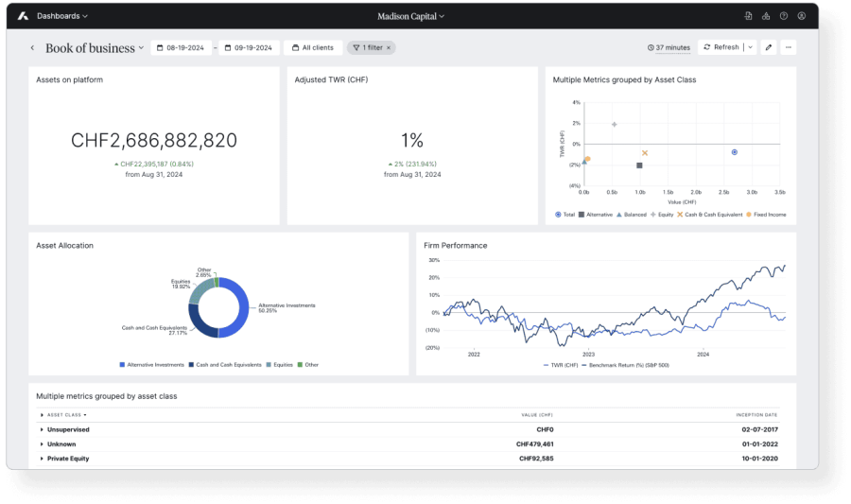The height and width of the screenshot is (504, 851).
Task: Open the help question mark icon
Action: pyautogui.click(x=783, y=16)
